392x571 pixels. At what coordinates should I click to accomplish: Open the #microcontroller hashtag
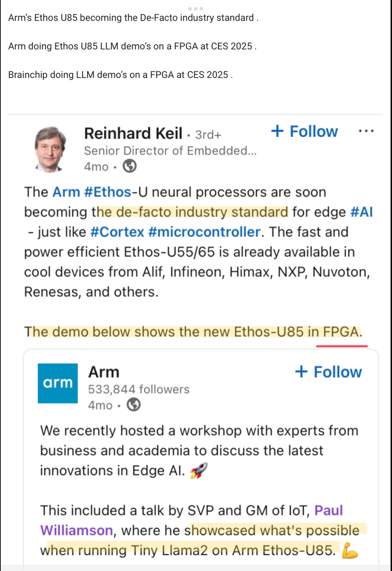204,232
